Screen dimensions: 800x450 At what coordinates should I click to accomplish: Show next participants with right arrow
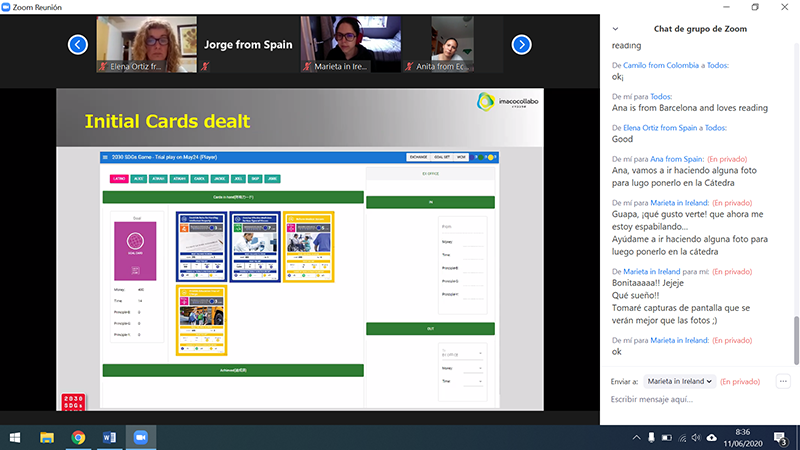coord(520,44)
